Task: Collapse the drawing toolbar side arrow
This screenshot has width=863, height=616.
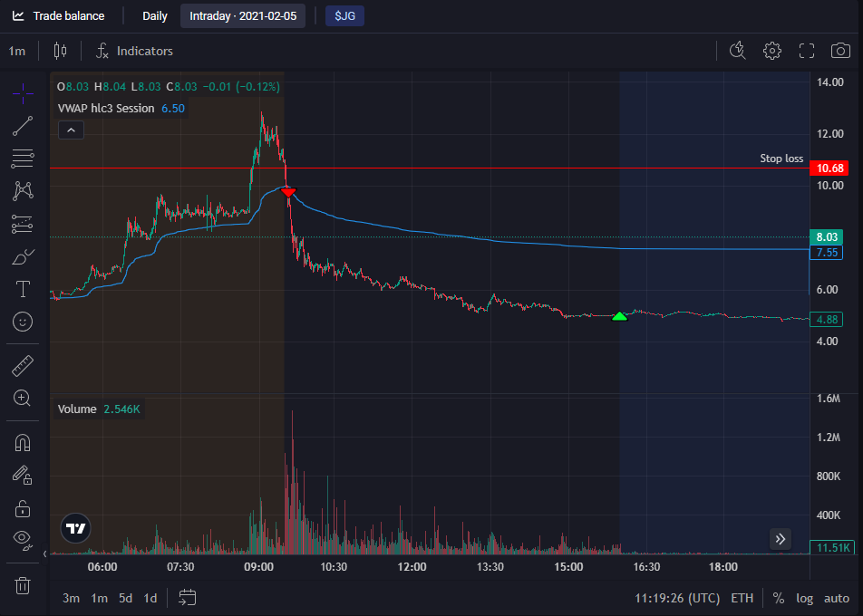Action: click(x=45, y=553)
